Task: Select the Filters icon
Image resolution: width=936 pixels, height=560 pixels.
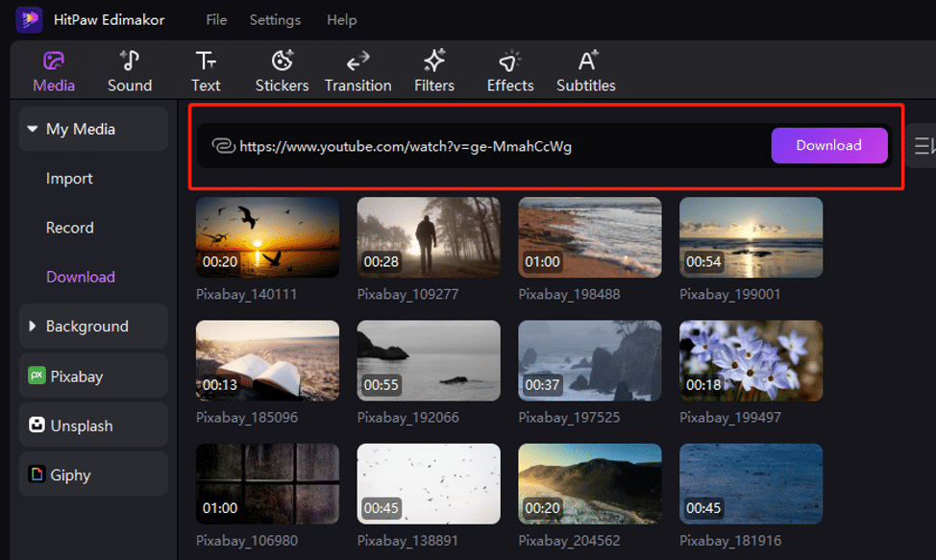Action: click(x=434, y=62)
